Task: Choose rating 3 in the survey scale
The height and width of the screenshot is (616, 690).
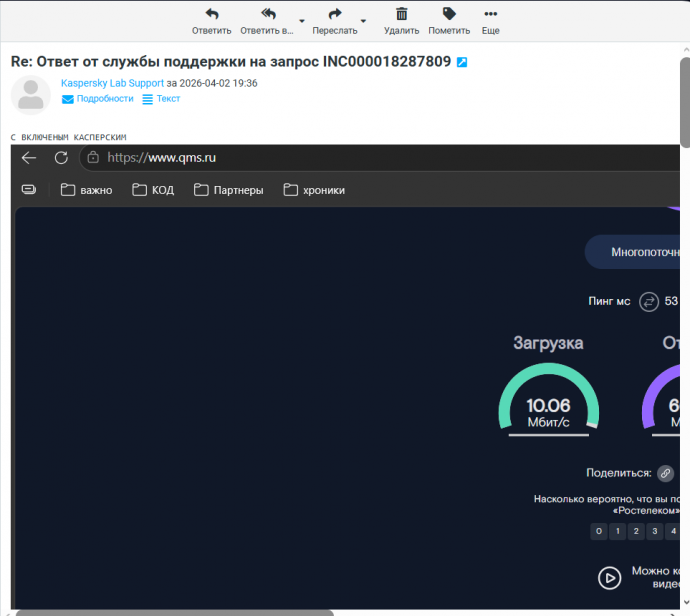Action: click(x=655, y=531)
